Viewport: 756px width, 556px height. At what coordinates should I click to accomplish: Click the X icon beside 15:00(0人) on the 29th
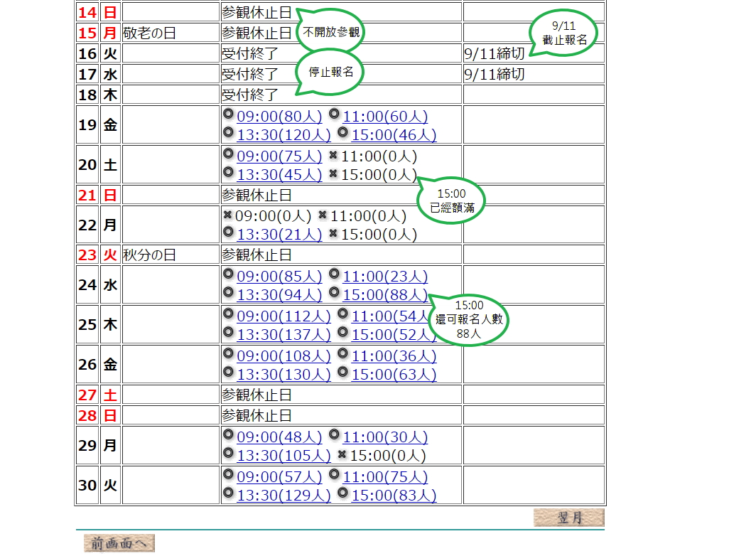(342, 454)
